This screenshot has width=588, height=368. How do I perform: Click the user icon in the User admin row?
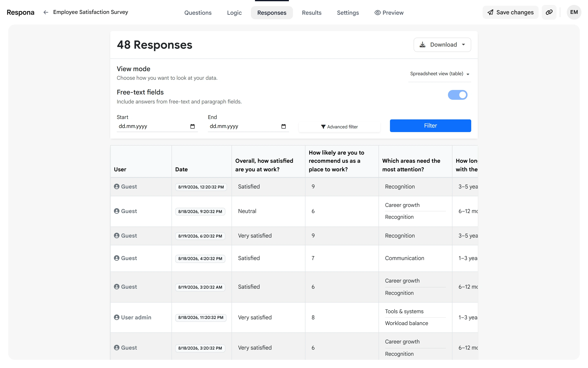pos(117,317)
